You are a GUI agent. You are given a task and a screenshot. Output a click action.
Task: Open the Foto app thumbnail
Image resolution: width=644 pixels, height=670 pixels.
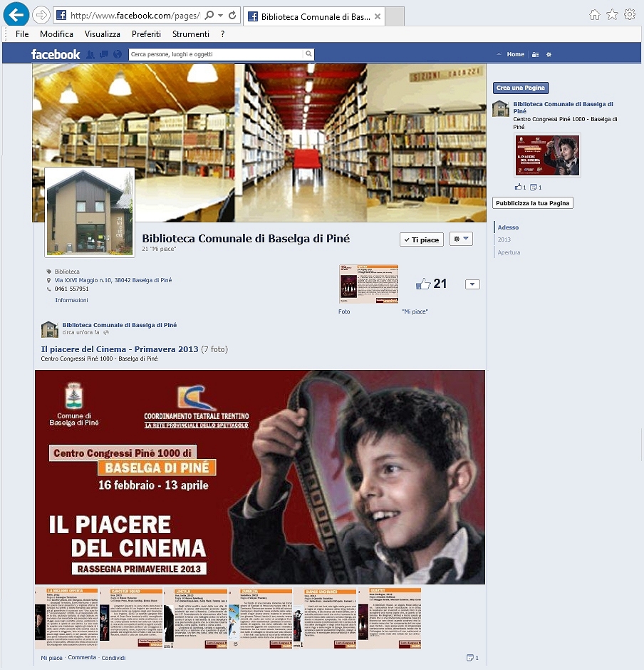[368, 284]
